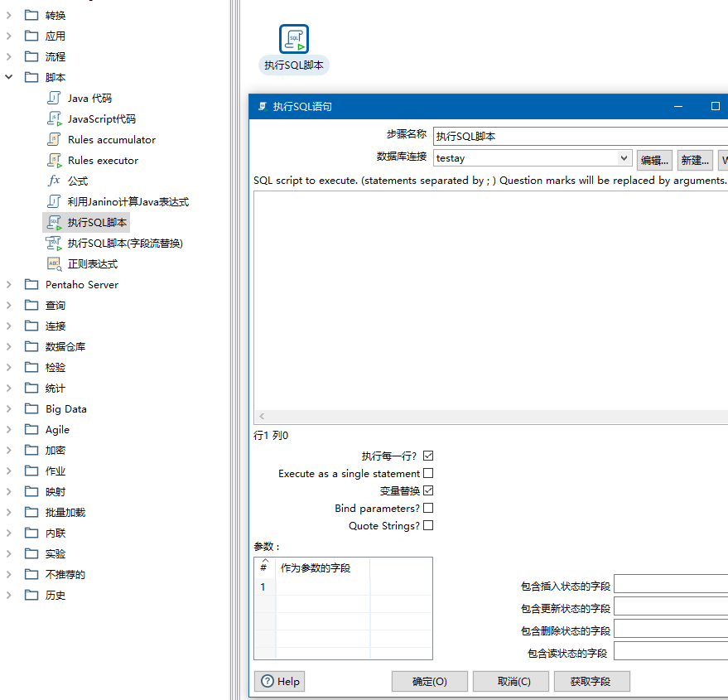This screenshot has height=700, width=728.
Task: Click the Big Data folder icon
Action: pos(31,408)
